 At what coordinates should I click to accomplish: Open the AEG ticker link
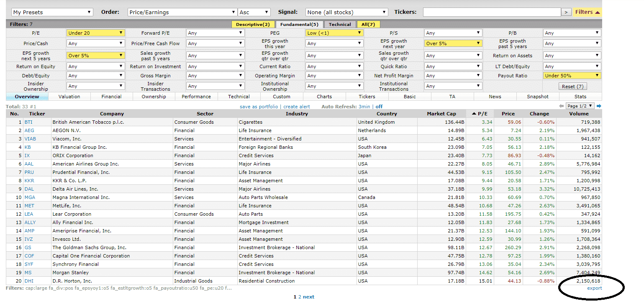28,130
